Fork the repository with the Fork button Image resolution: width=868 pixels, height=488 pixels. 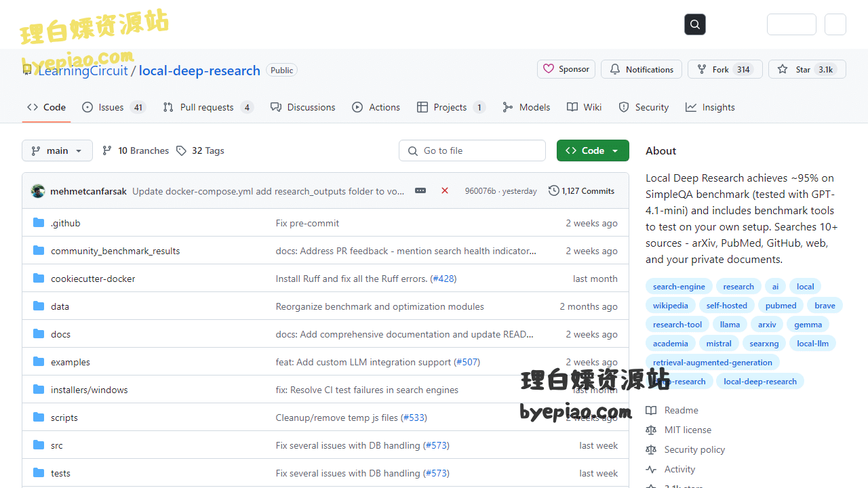(725, 69)
